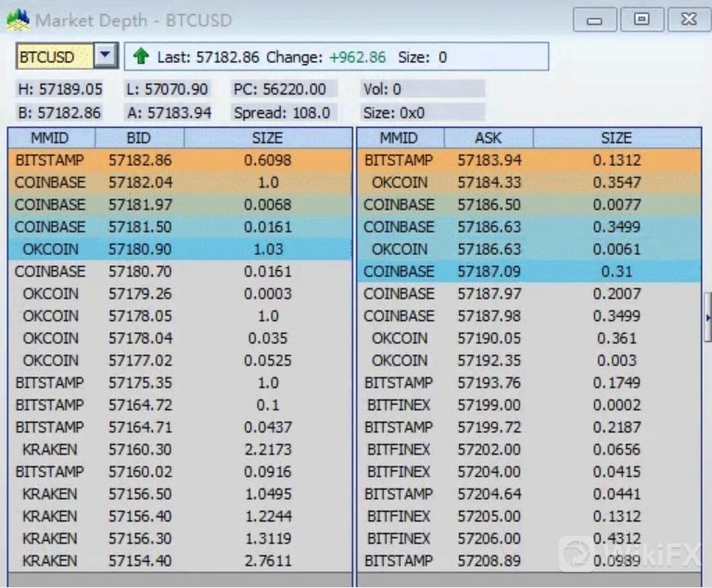Close the Market Depth window
712x588 pixels.
pyautogui.click(x=687, y=19)
